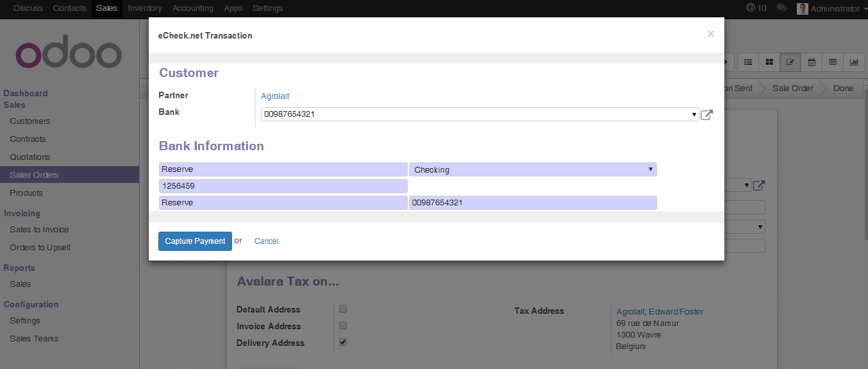Click the Capture Payment button
This screenshot has width=868, height=369.
(x=195, y=241)
